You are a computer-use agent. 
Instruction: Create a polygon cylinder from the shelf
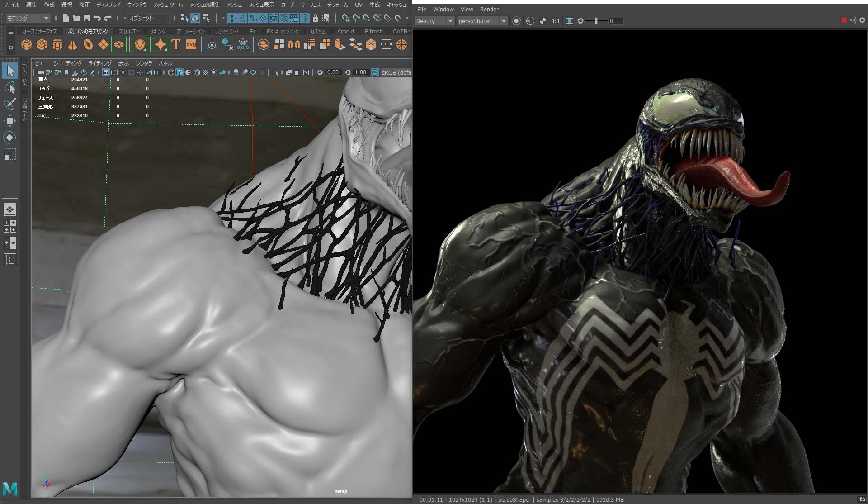(x=57, y=44)
